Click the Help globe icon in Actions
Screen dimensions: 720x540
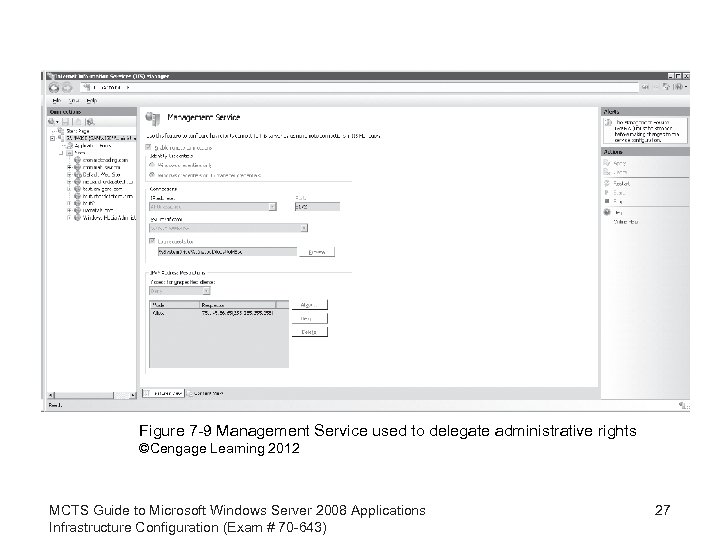tap(607, 212)
